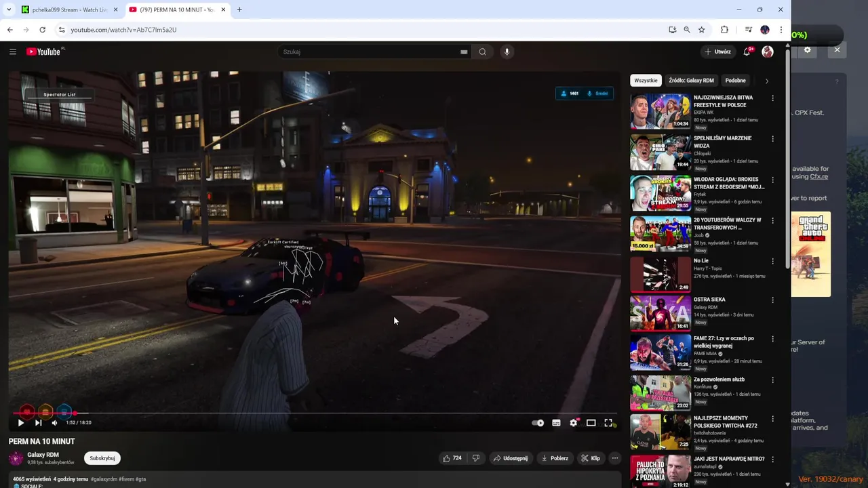
Task: Go to the YouTube home logo
Action: [x=45, y=52]
